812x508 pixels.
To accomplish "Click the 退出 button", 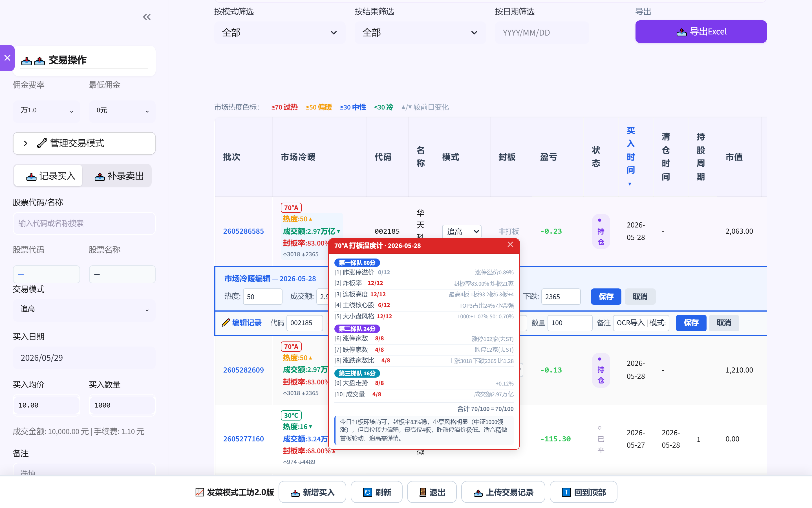I will (431, 492).
